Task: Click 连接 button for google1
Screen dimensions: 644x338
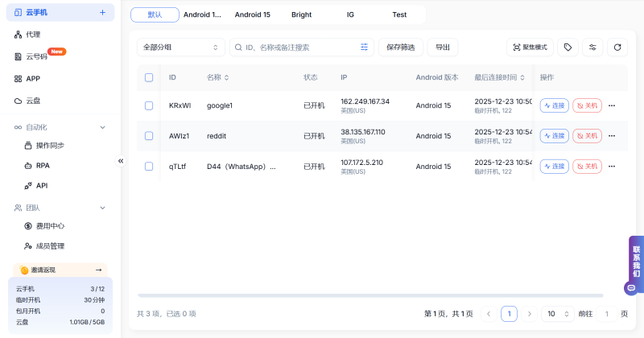Action: click(554, 105)
